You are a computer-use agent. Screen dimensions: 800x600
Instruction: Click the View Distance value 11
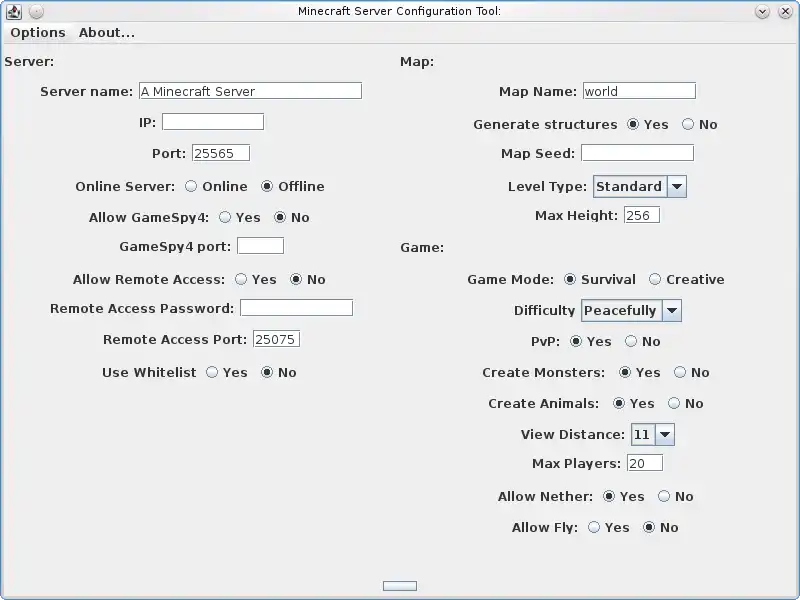coord(642,435)
